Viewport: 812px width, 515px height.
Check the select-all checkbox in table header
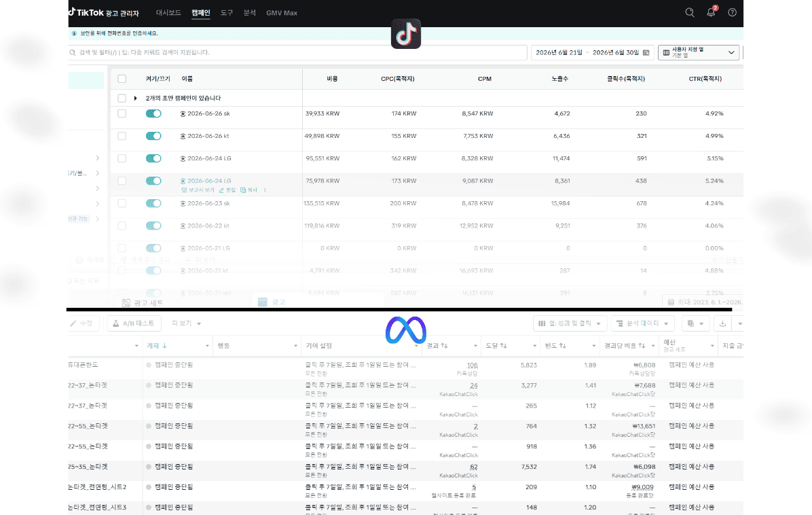122,79
